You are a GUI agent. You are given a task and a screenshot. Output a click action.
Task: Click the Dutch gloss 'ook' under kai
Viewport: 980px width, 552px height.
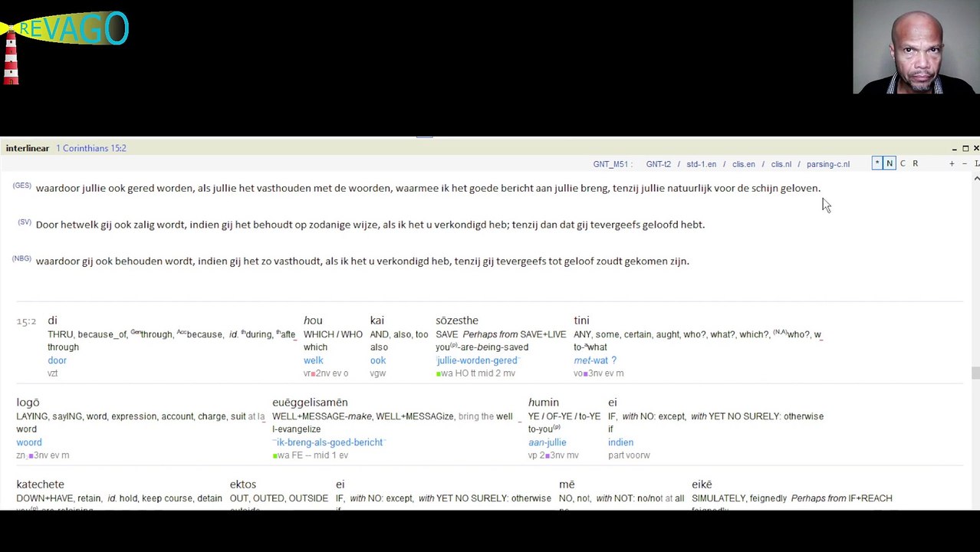pyautogui.click(x=377, y=360)
